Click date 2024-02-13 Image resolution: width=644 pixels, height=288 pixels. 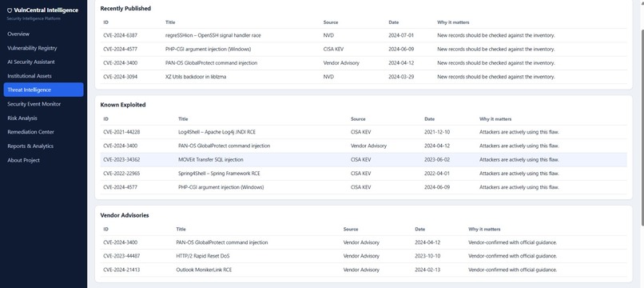point(427,270)
